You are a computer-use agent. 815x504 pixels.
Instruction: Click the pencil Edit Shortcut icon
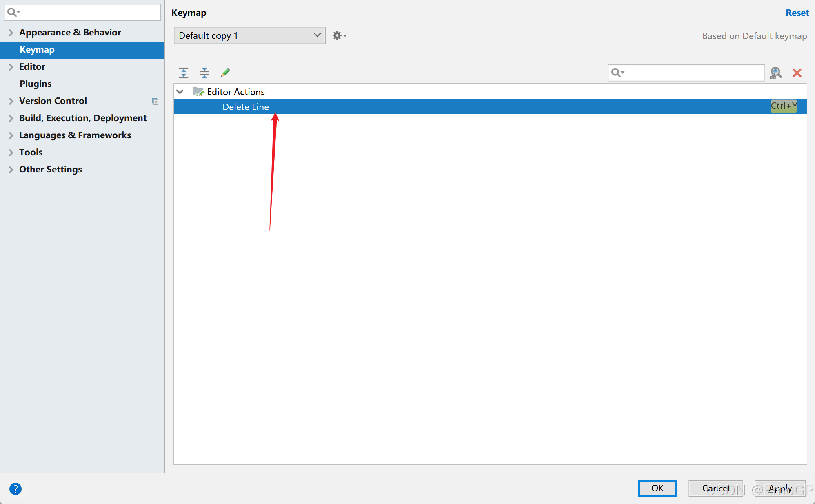(x=225, y=73)
